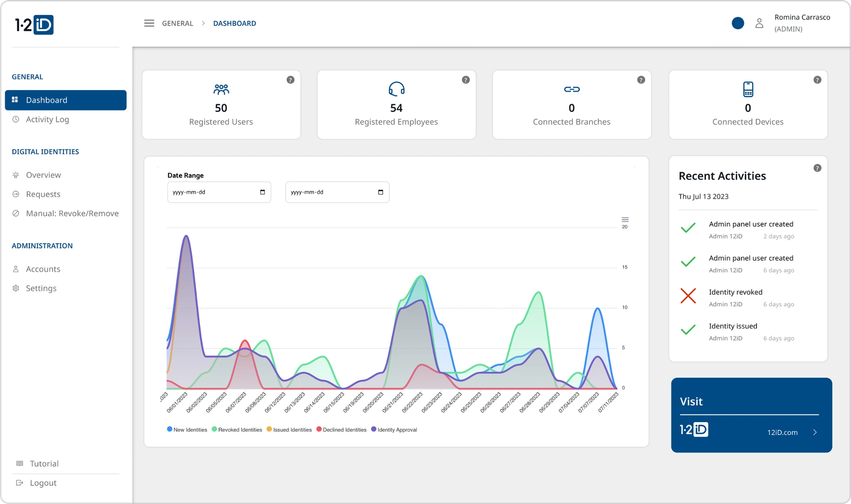Toggle the hamburger menu icon
Screen dimensions: 851x504
(149, 23)
